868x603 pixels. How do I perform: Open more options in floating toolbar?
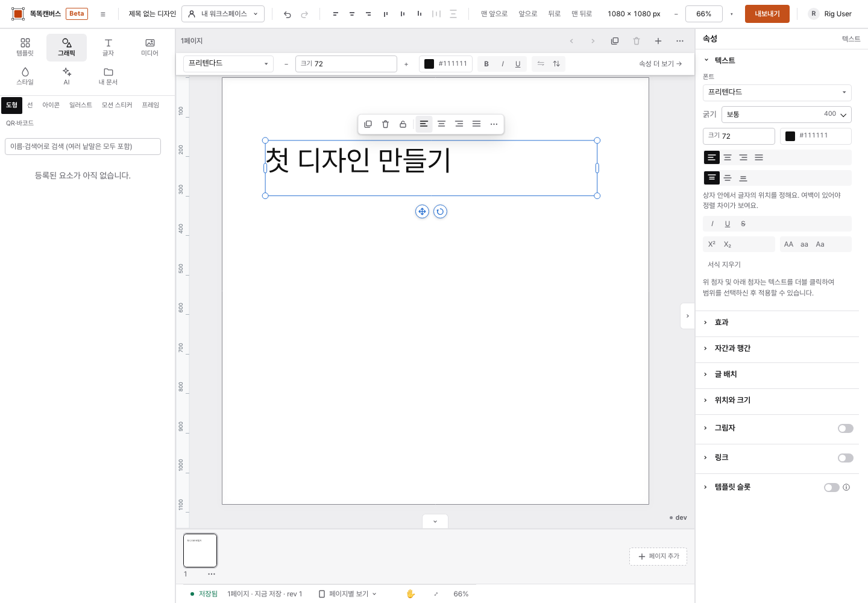[x=494, y=124]
